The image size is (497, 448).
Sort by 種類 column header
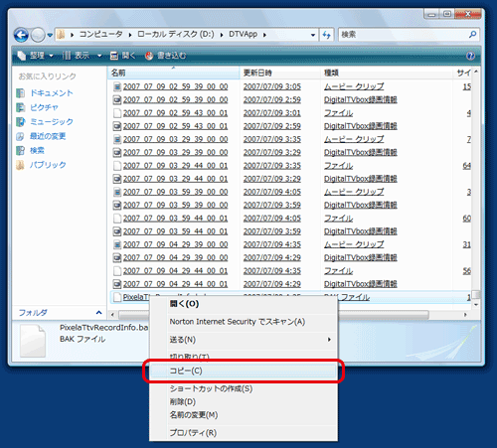pyautogui.click(x=387, y=73)
